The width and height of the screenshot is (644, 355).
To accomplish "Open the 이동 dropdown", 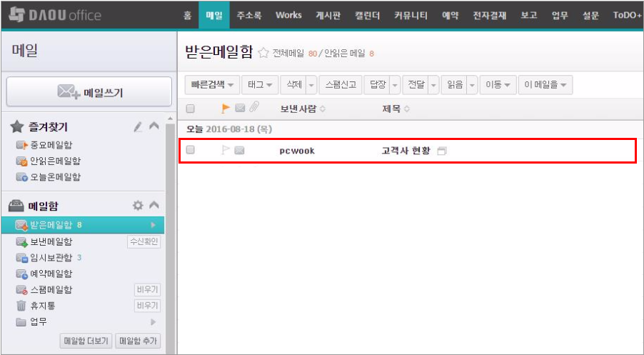I will click(498, 85).
